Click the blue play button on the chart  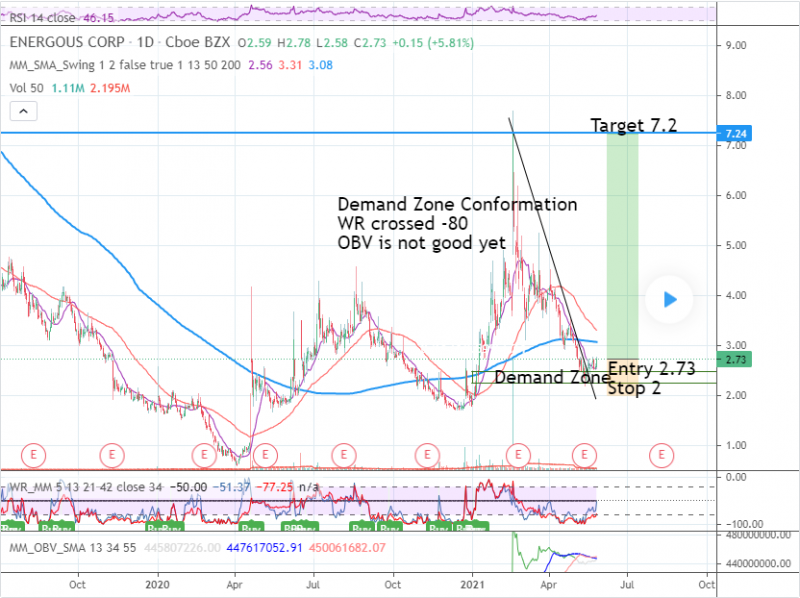point(670,298)
